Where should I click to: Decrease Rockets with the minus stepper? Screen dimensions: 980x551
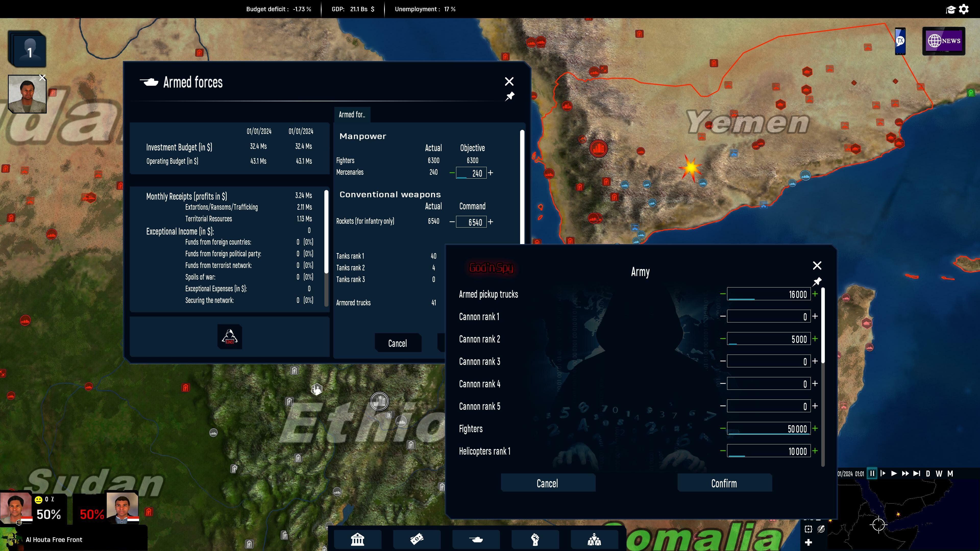click(x=452, y=222)
